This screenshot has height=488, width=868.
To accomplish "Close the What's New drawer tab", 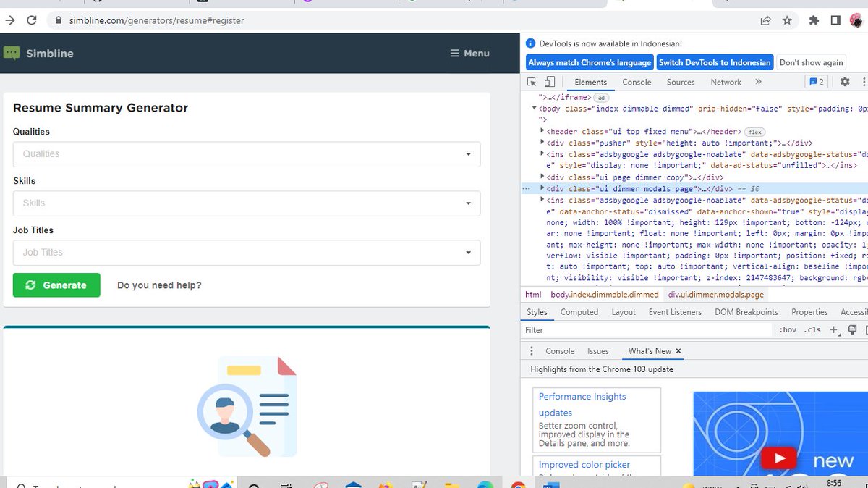I will pos(678,350).
